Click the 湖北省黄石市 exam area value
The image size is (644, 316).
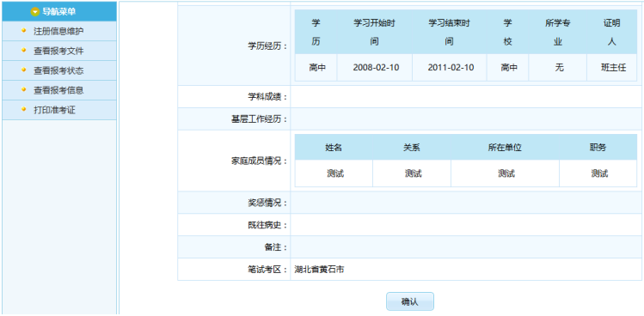(320, 270)
